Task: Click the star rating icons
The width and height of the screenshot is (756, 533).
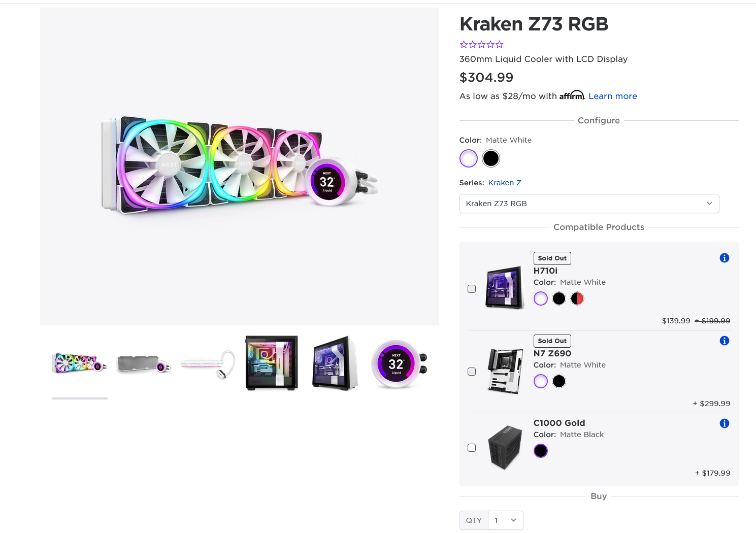Action: 481,45
